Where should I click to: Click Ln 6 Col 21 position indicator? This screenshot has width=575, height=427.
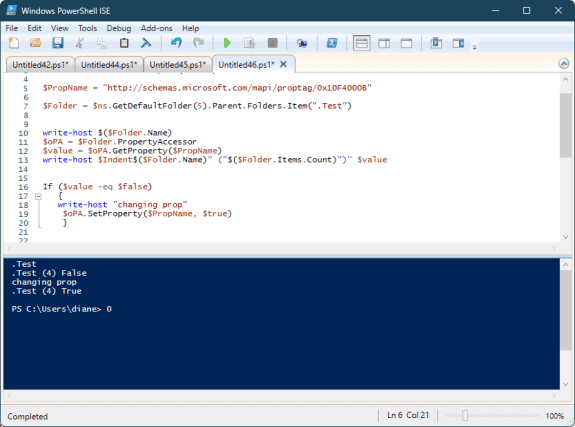408,415
